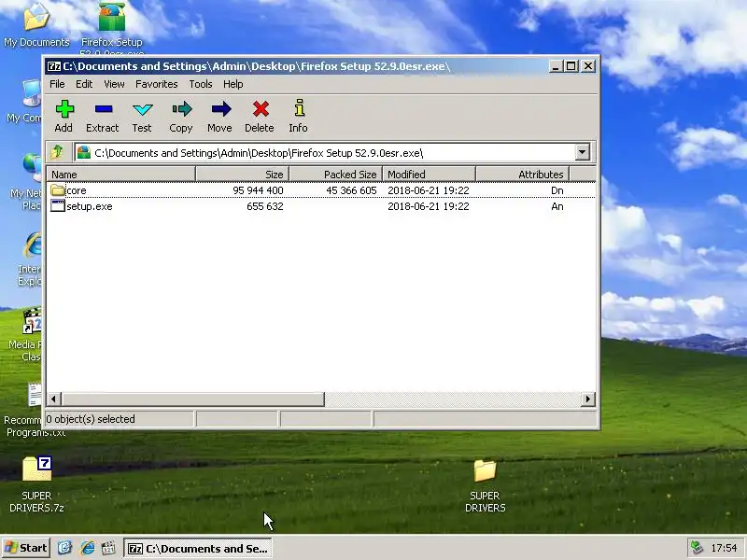Minimize the 7-Zip window

click(x=555, y=66)
